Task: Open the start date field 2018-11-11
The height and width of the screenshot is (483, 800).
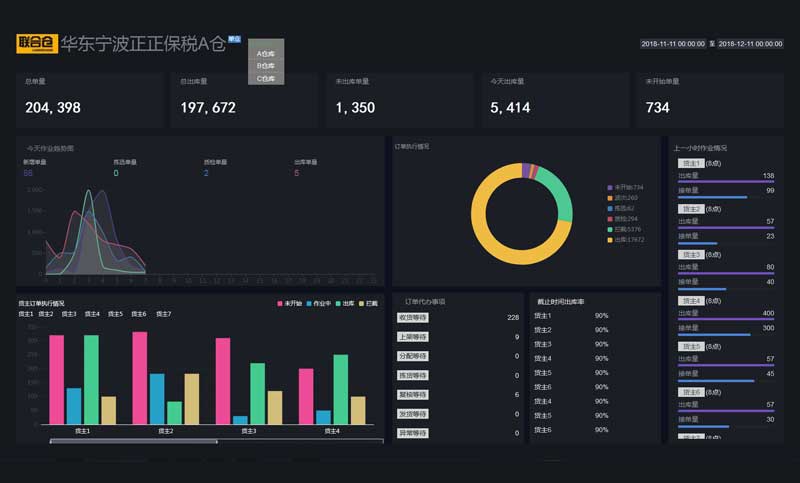Action: pos(673,44)
